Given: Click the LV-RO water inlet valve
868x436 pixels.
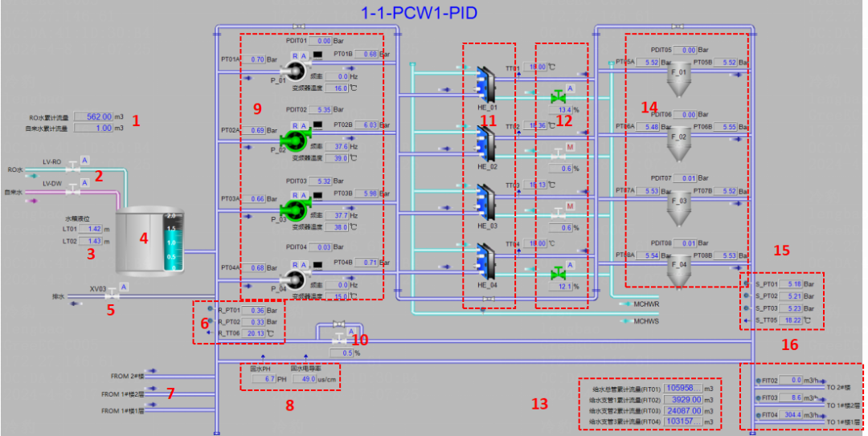Looking at the screenshot, I should tap(72, 167).
